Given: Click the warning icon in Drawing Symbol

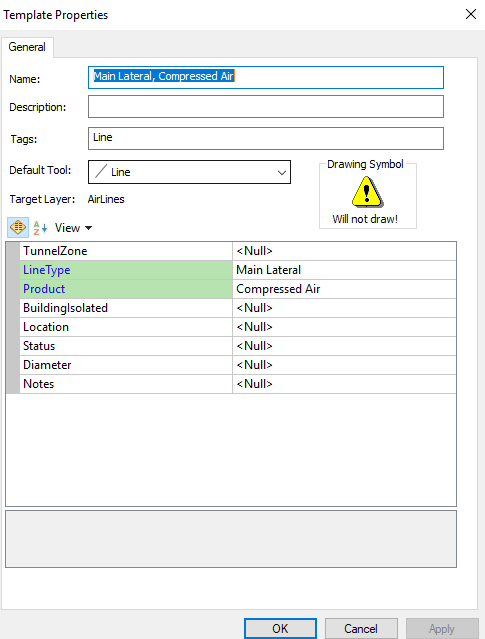Looking at the screenshot, I should pyautogui.click(x=367, y=192).
